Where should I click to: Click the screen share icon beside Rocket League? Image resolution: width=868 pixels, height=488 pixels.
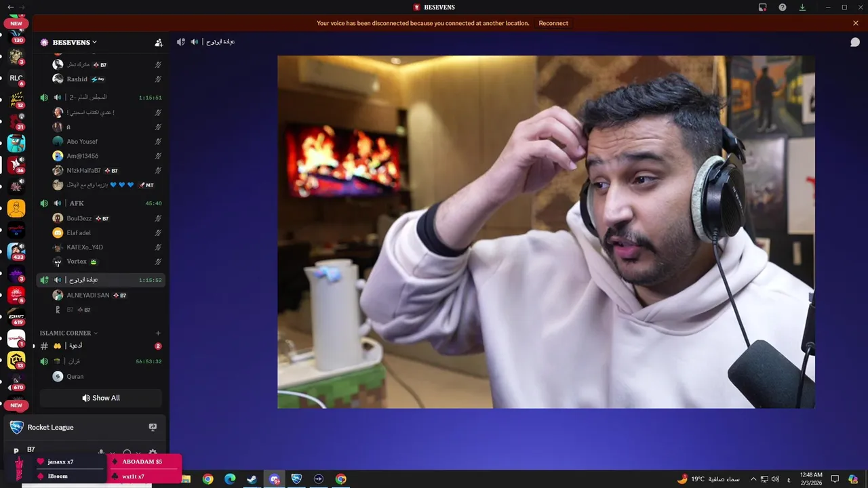click(153, 427)
